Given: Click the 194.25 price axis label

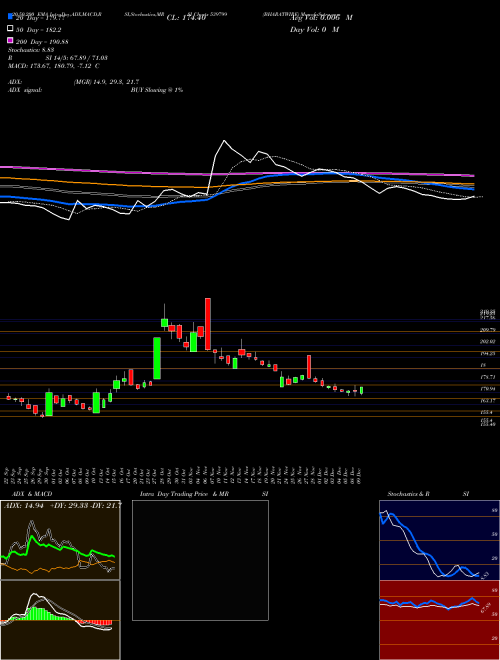Looking at the screenshot, I should (x=490, y=354).
